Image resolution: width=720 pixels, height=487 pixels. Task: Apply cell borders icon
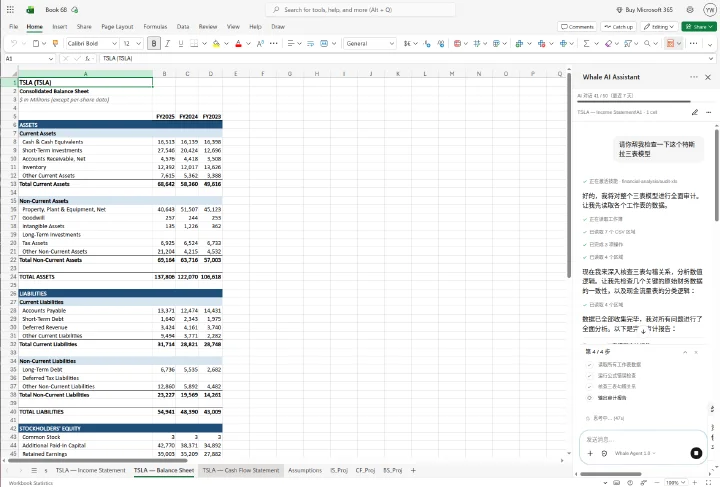click(x=194, y=44)
